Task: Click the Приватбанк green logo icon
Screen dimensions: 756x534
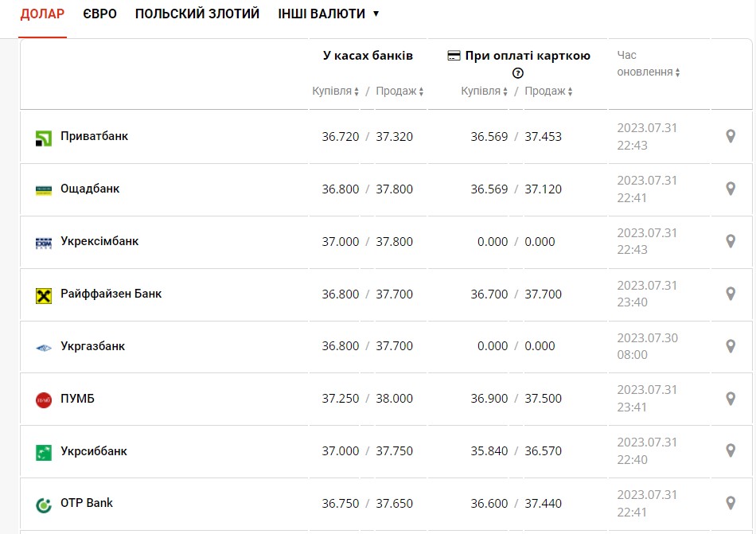Action: (x=44, y=138)
